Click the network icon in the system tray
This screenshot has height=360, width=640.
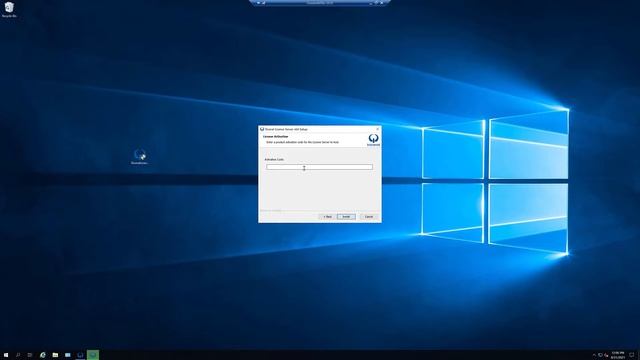click(600, 355)
